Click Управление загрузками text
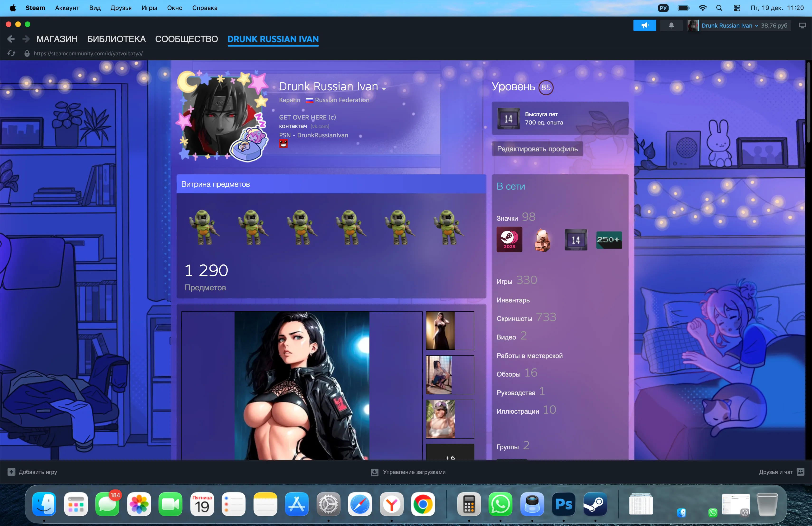Screen dimensions: 812x526 (414, 472)
